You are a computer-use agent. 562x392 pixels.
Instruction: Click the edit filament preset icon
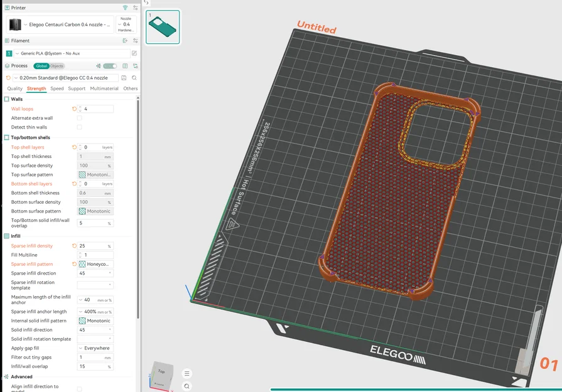134,53
